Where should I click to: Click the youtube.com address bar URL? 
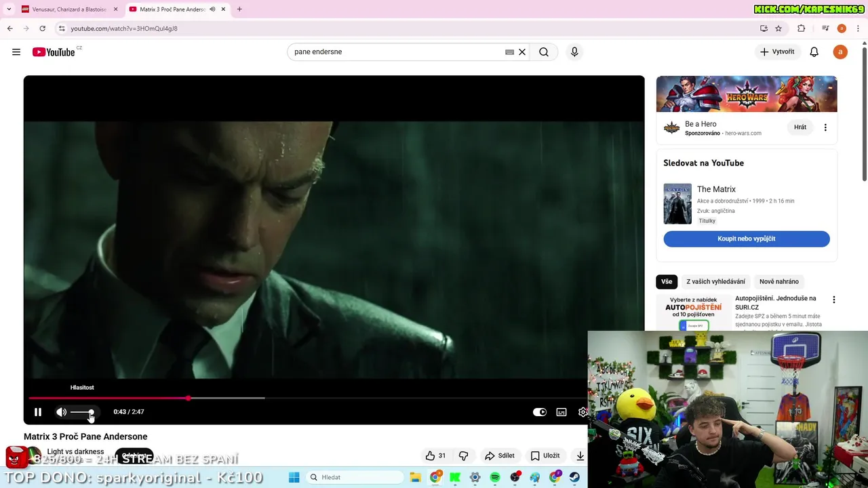pos(124,28)
